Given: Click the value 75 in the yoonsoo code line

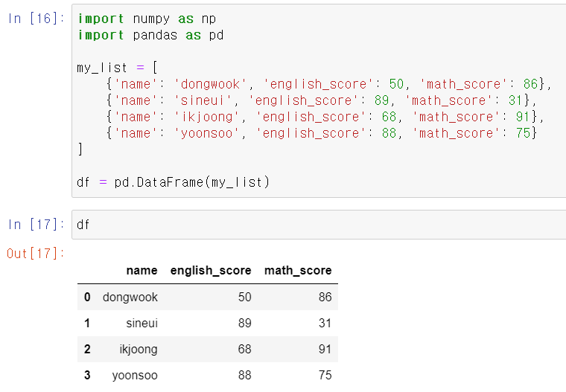Looking at the screenshot, I should [523, 133].
